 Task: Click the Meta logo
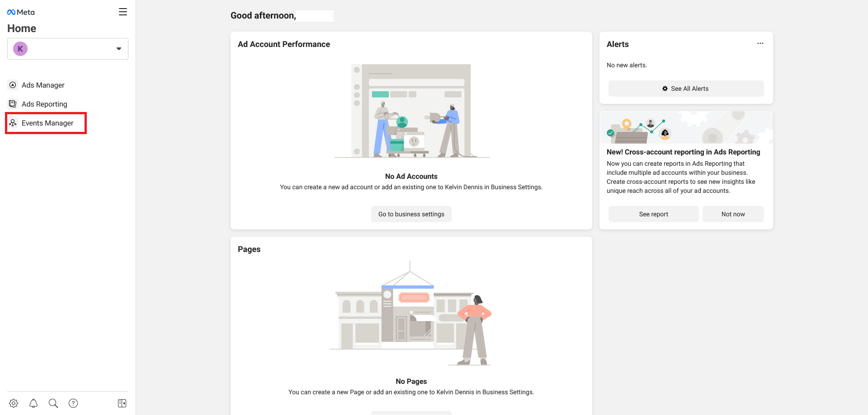21,12
